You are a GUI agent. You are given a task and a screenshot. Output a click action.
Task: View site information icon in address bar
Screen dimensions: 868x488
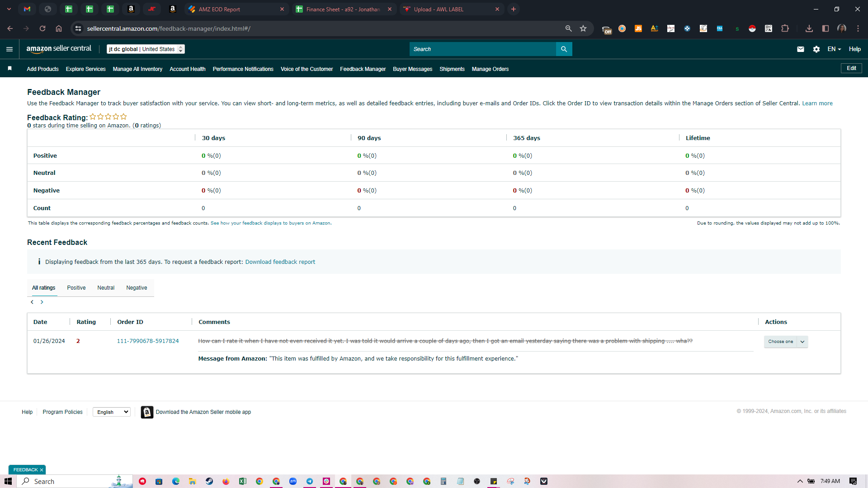[78, 28]
